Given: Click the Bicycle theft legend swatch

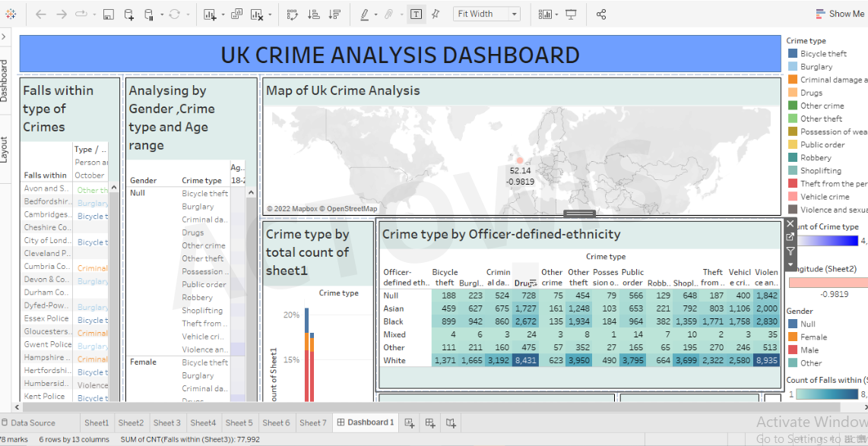Looking at the screenshot, I should coord(791,54).
